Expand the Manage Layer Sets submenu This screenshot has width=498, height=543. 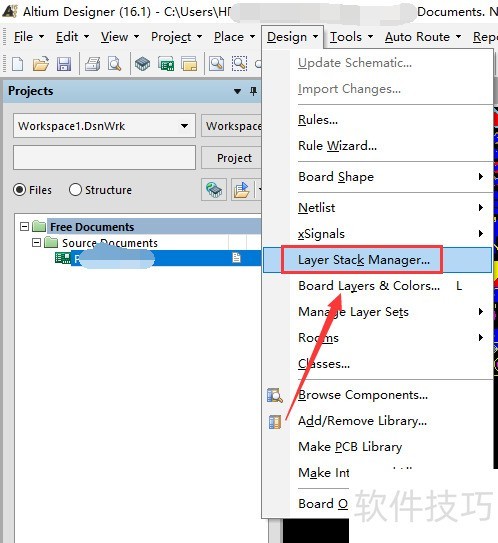click(x=481, y=311)
